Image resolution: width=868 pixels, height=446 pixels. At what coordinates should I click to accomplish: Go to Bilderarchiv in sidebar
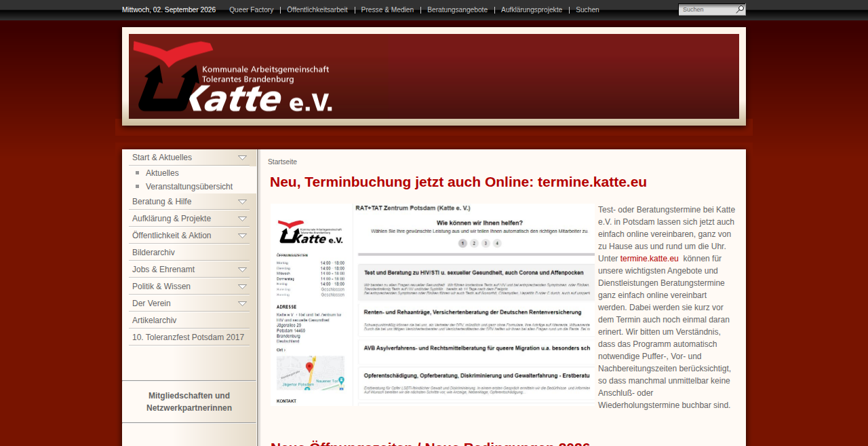[153, 253]
